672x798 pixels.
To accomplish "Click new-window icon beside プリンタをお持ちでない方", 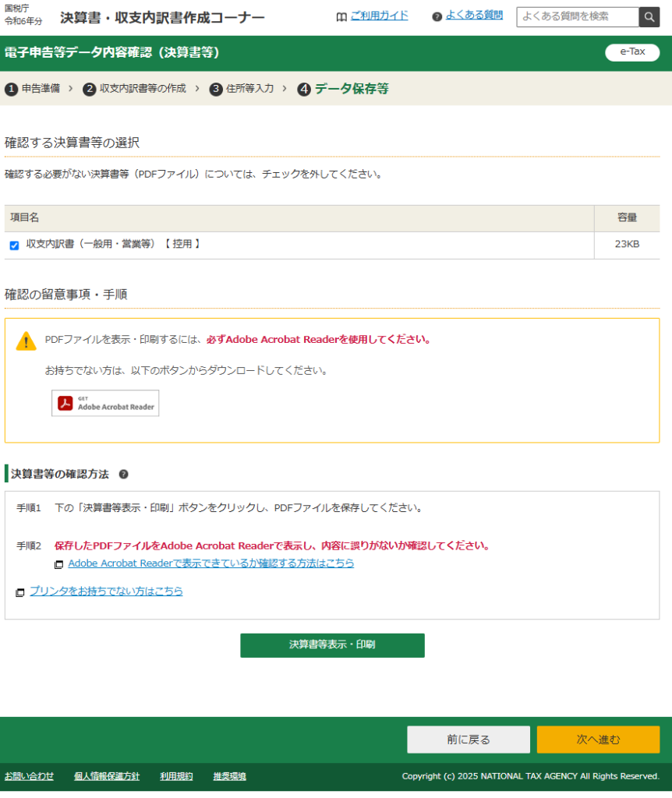I will [20, 593].
